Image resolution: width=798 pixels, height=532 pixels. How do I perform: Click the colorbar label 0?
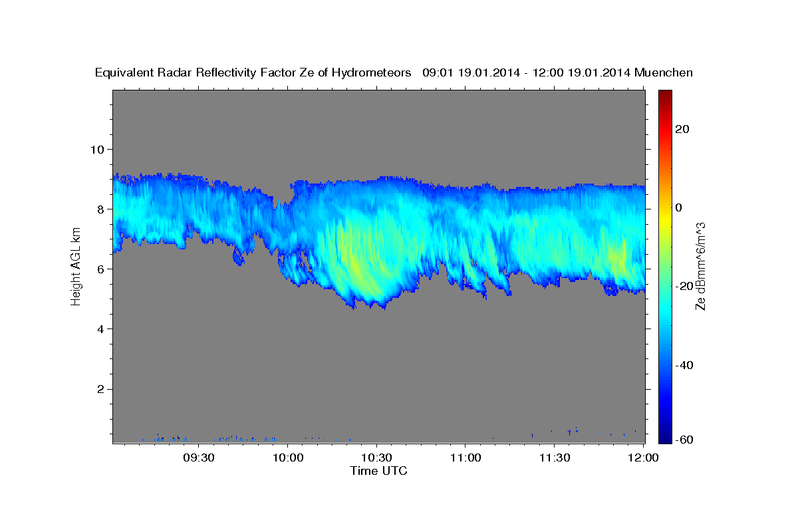pos(679,207)
